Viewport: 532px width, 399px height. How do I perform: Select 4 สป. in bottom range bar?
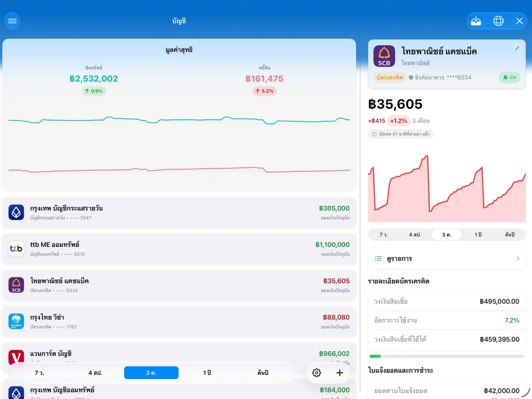click(95, 373)
